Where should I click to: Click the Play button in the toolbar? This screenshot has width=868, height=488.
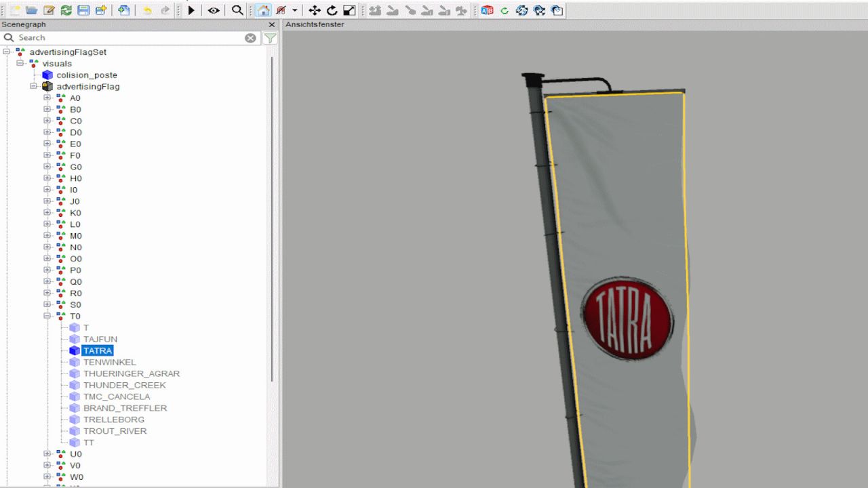[x=191, y=10]
